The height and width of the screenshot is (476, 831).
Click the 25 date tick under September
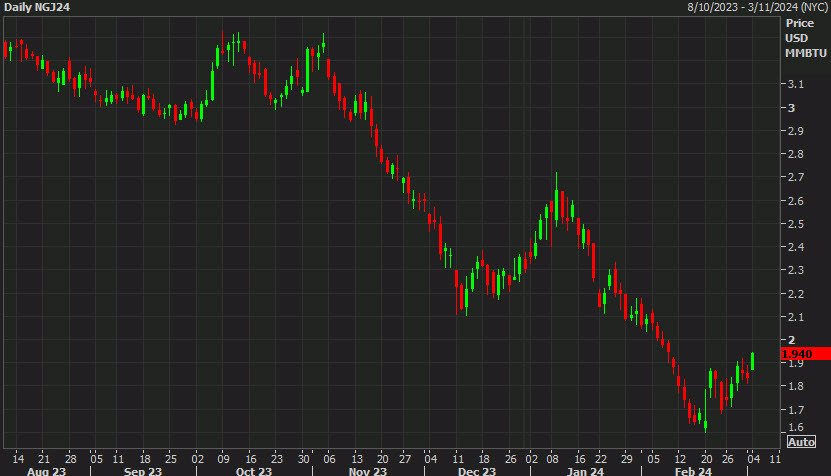171,459
